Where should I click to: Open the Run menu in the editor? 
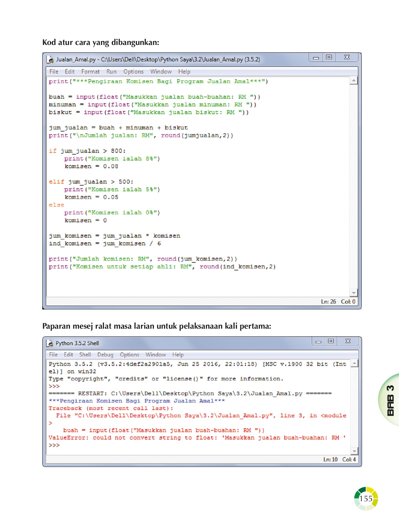(111, 72)
